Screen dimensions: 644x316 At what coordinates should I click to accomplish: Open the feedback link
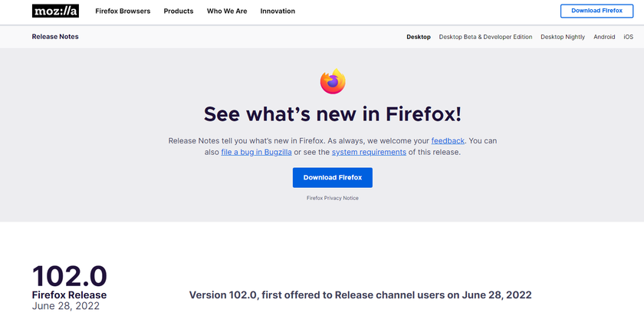pos(448,141)
